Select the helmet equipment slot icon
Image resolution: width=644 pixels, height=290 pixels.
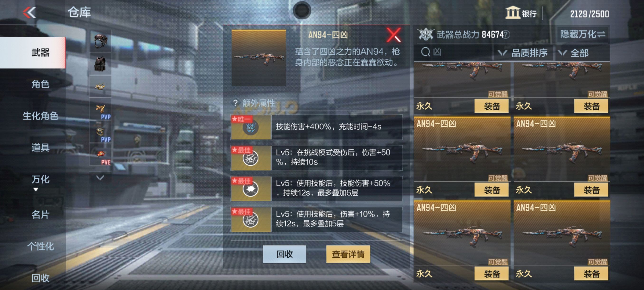pyautogui.click(x=100, y=41)
